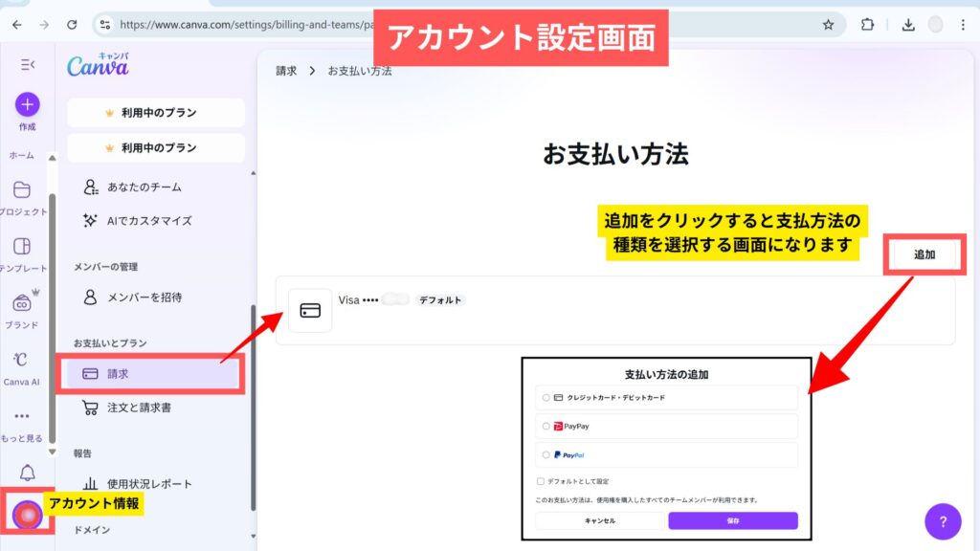Screen dimensions: 980x551
Task: Check the set as default checkbox
Action: pos(541,481)
